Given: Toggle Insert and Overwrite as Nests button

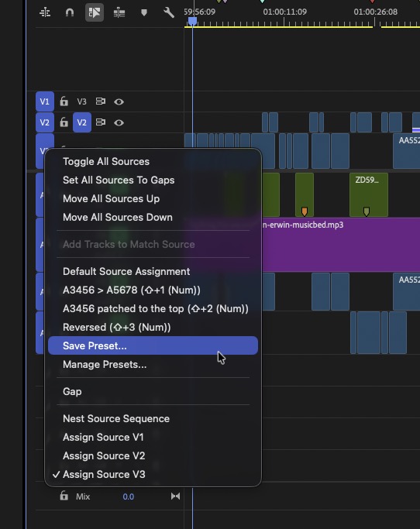Looking at the screenshot, I should point(45,12).
